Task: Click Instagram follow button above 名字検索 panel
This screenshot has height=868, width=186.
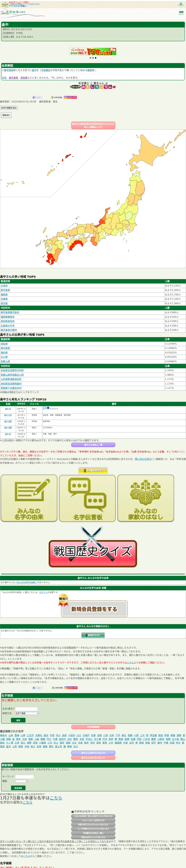Action: pyautogui.click(x=71, y=688)
